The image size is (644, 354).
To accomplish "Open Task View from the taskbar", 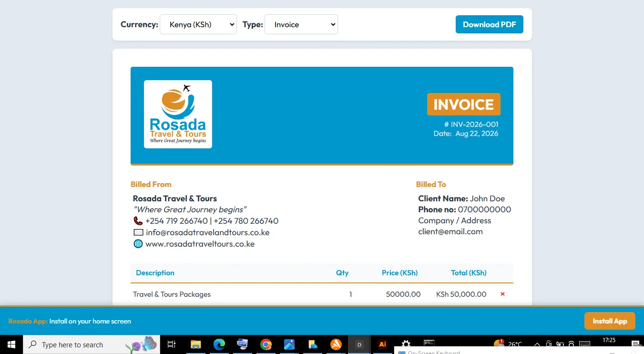I will pos(172,344).
